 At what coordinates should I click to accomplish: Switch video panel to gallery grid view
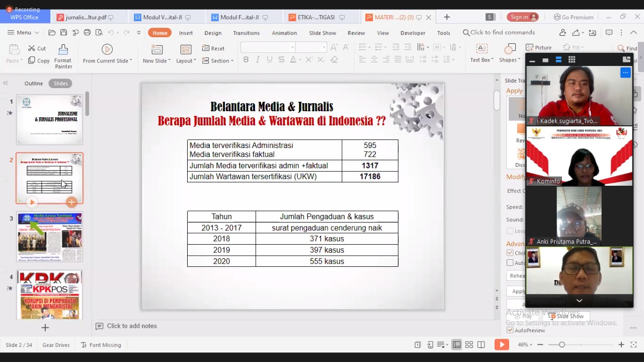pyautogui.click(x=572, y=60)
